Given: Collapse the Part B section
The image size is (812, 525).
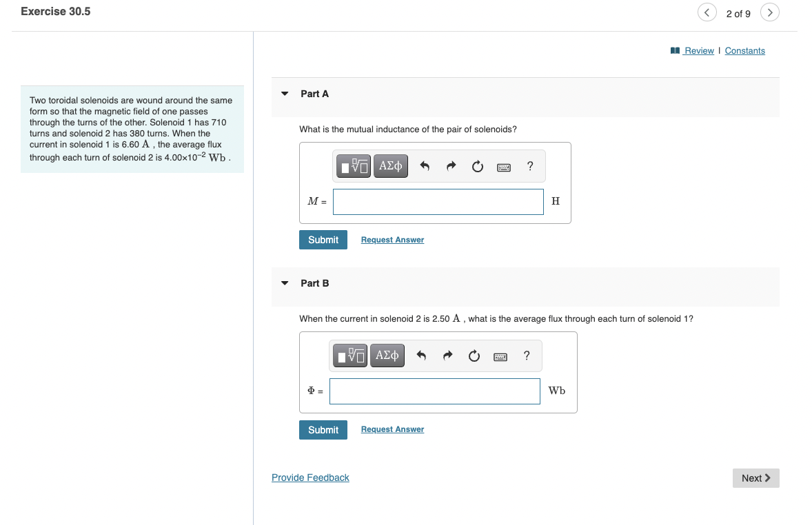Looking at the screenshot, I should (x=285, y=283).
